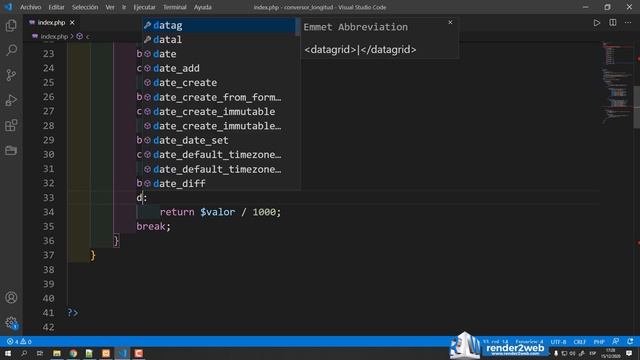640x360 pixels.
Task: Open the Windows action center icon
Action: (x=629, y=353)
